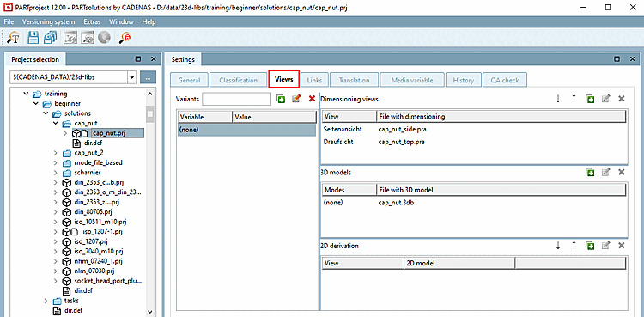Click the red delete variant X icon
The image size is (644, 317).
click(312, 99)
